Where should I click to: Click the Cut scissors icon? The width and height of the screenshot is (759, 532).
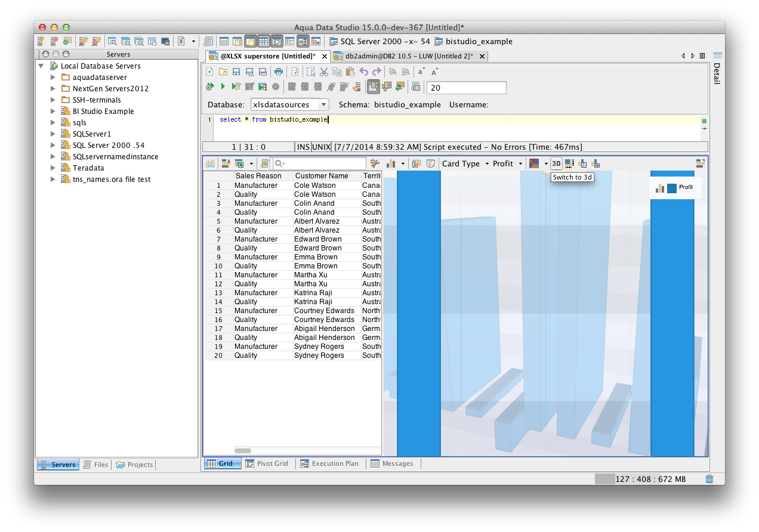tap(324, 72)
